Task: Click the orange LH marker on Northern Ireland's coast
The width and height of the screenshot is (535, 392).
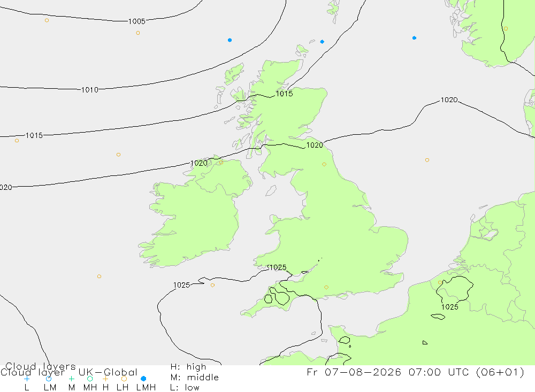Action: pos(221,163)
